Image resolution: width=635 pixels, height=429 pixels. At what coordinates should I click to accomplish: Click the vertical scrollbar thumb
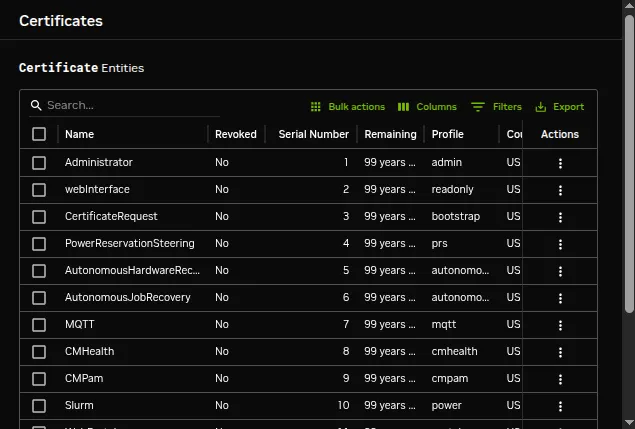629,164
